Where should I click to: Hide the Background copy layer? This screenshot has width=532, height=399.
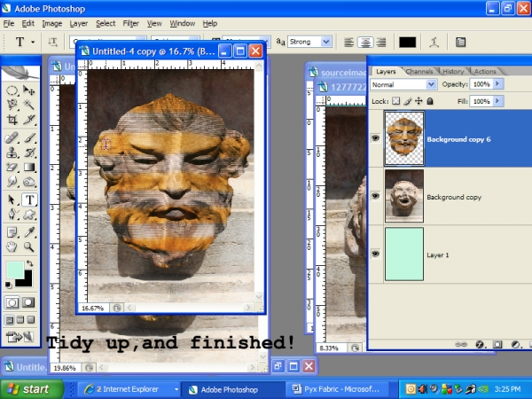pyautogui.click(x=375, y=196)
